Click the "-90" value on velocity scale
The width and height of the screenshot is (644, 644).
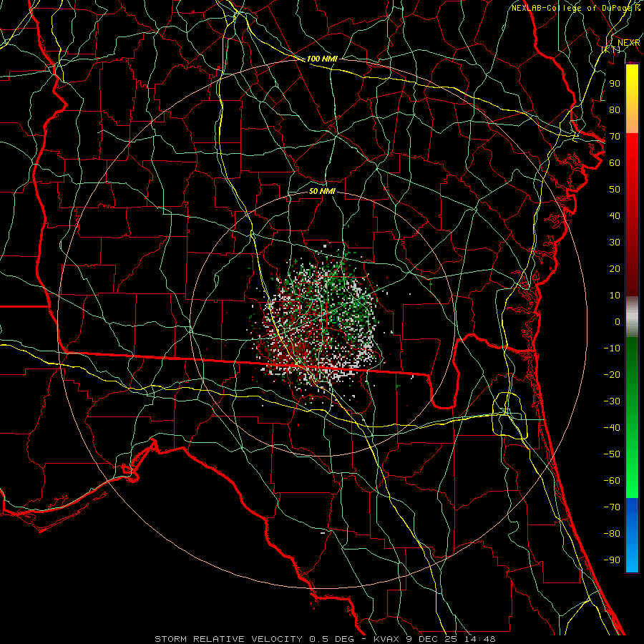pyautogui.click(x=612, y=560)
